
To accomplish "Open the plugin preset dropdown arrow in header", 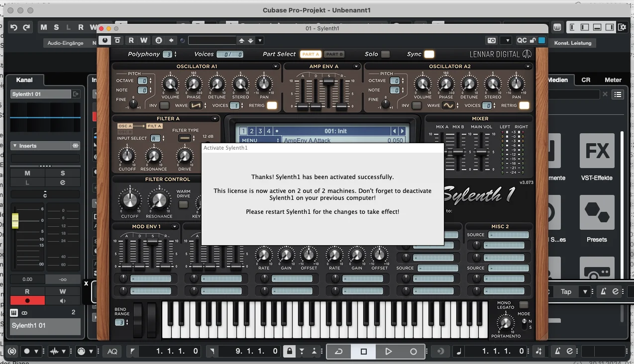I will (260, 40).
